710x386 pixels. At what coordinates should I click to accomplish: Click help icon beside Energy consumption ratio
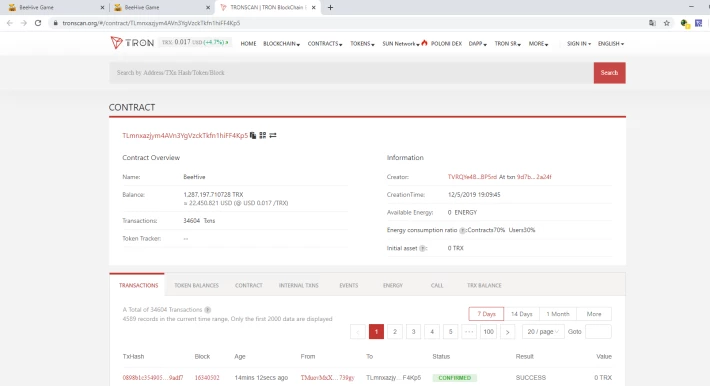(x=462, y=230)
